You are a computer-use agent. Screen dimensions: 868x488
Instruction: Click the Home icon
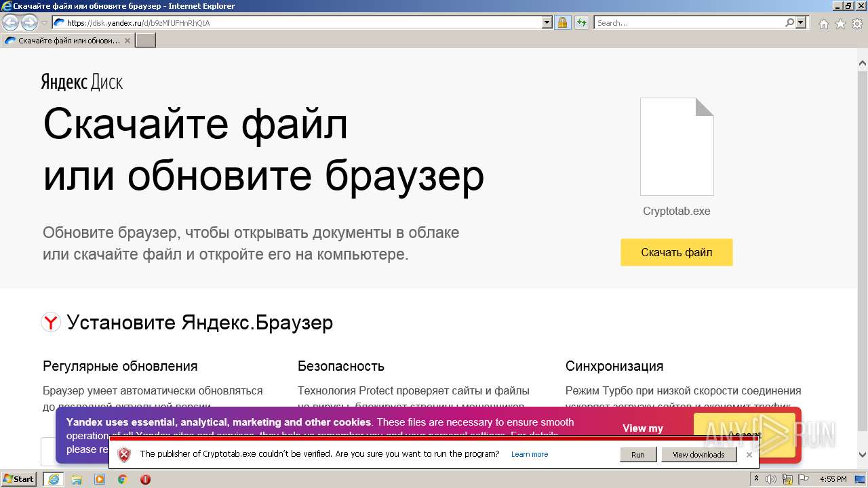tap(823, 23)
